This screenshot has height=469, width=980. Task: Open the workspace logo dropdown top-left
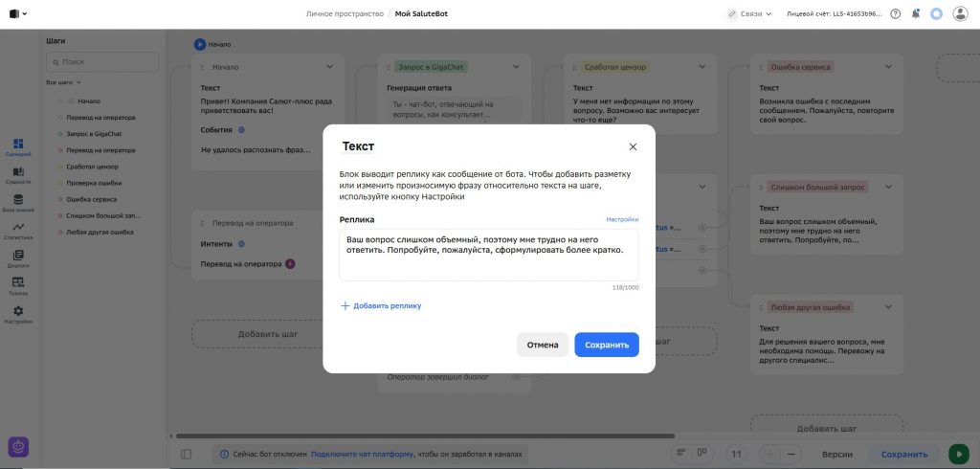(18, 13)
